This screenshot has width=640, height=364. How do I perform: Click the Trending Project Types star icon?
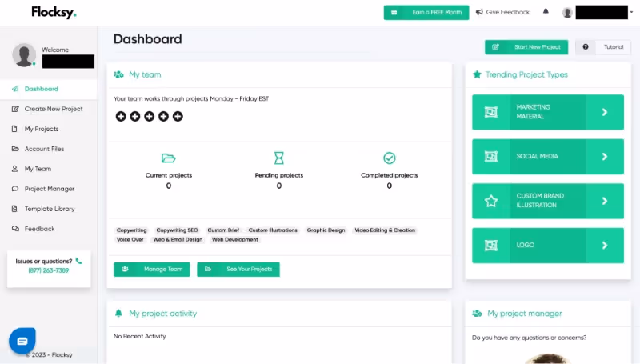tap(477, 74)
